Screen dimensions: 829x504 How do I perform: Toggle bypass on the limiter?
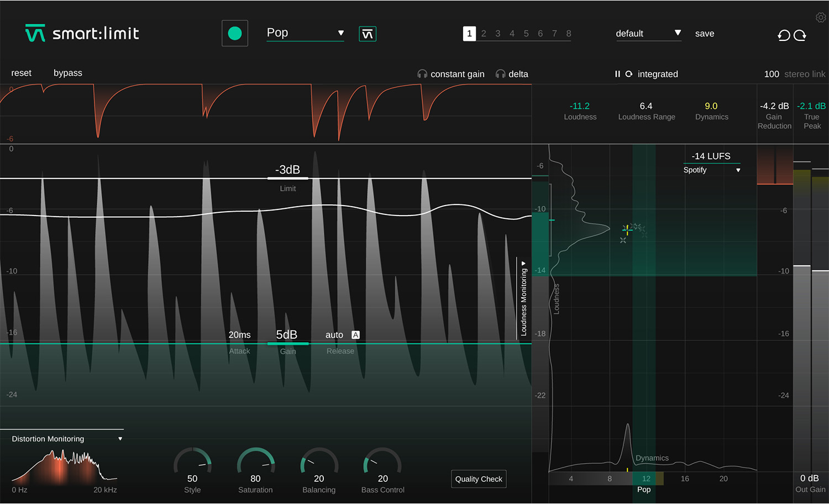point(67,73)
